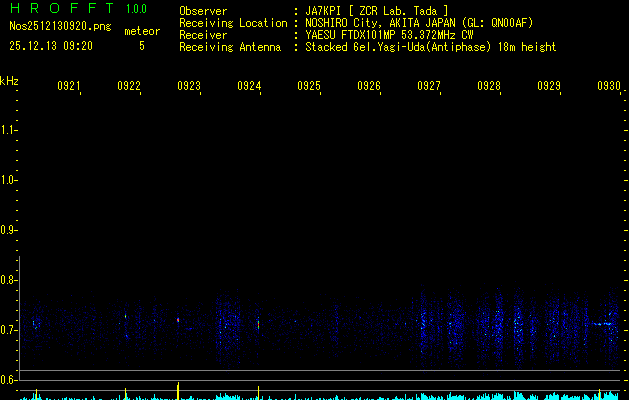Click the meteor count value 5

point(141,46)
